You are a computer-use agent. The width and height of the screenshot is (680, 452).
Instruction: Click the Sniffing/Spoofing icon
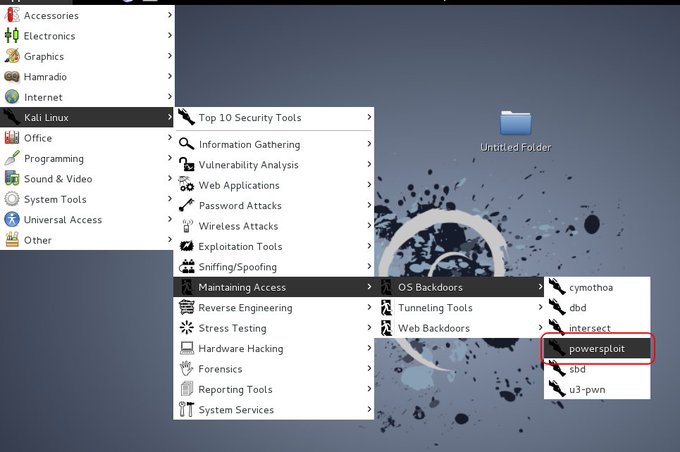point(186,266)
